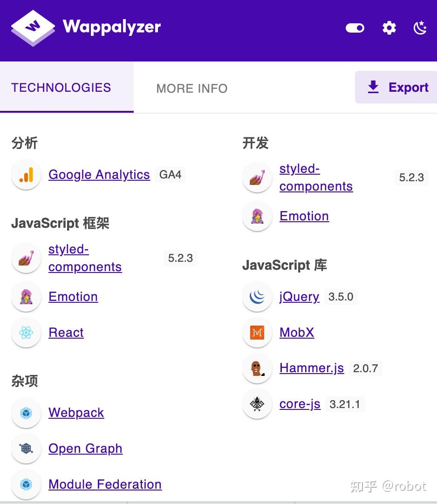Select the TECHNOLOGIES tab
437x504 pixels.
[61, 88]
